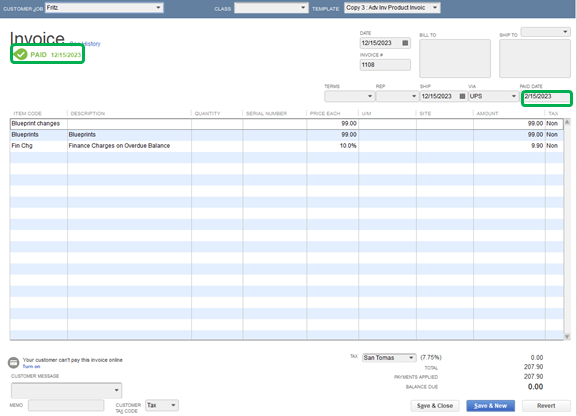
Task: Click the Turn on link
Action: click(31, 367)
